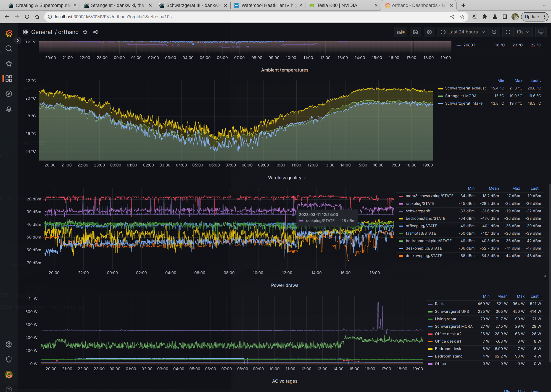Open the Last 24 hours time picker

(x=463, y=32)
